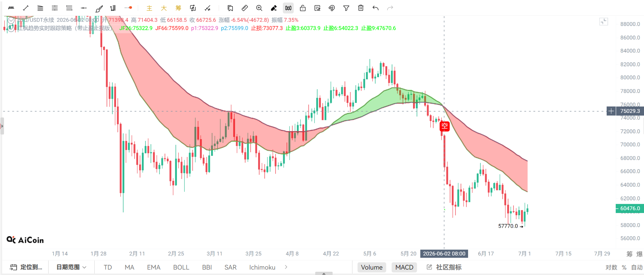Viewport: 644px width, 275px height.
Task: Expand the bottom panel up-arrow handle
Action: (x=324, y=274)
